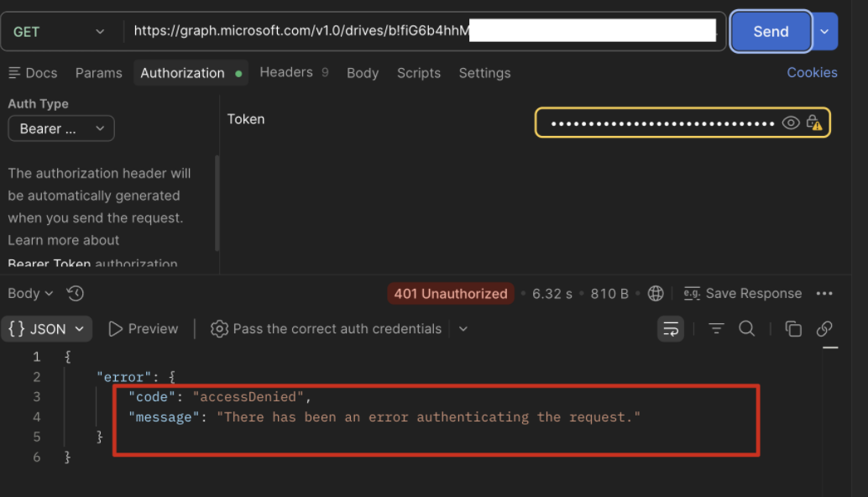Click the filter response icon
This screenshot has height=497, width=868.
point(716,329)
